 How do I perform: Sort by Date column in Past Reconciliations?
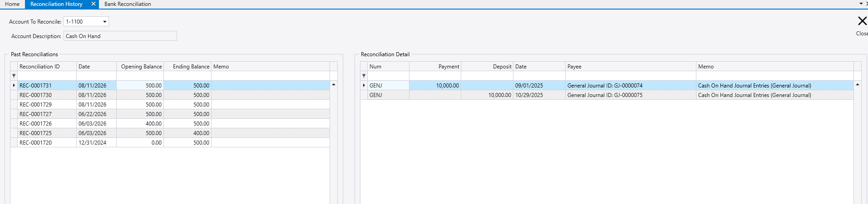coord(96,67)
